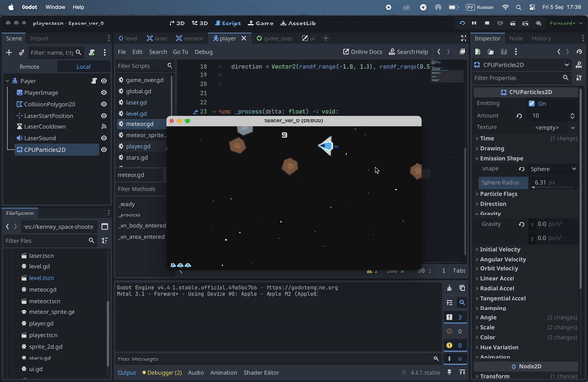Open CPUParticles2D object dropdown in Inspector
This screenshot has height=382, width=588.
pos(522,65)
